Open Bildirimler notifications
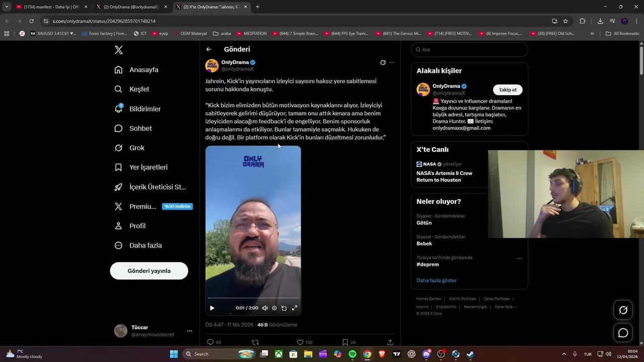This screenshot has height=362, width=644. (137, 109)
